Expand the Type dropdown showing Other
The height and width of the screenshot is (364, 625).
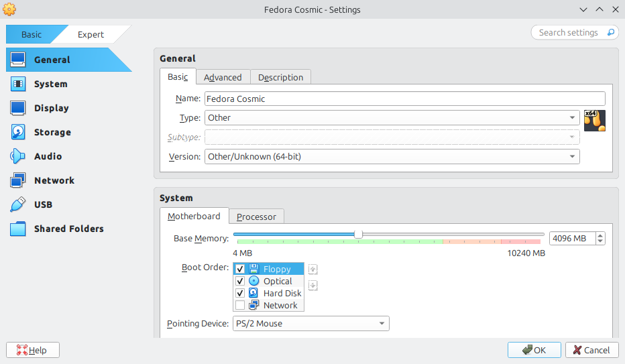392,118
